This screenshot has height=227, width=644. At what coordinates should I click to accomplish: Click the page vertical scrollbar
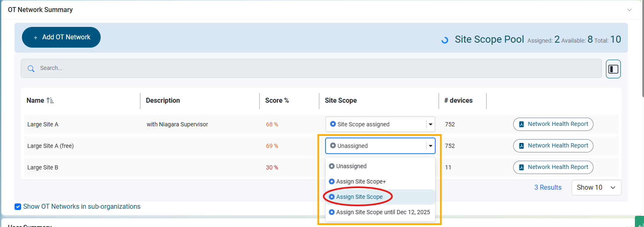(x=642, y=50)
